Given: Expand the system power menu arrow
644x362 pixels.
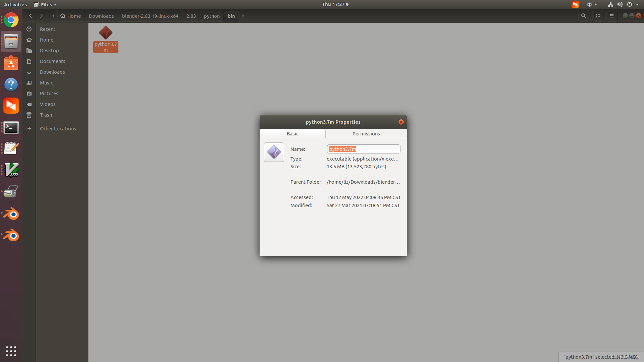Looking at the screenshot, I should pyautogui.click(x=637, y=4).
